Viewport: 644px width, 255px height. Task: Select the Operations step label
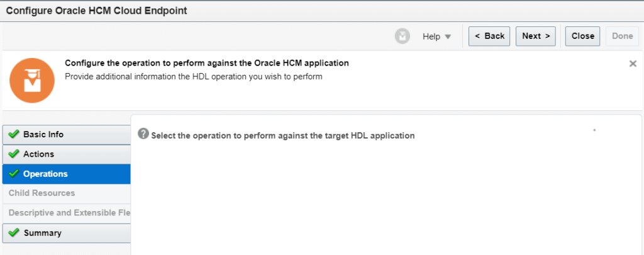point(45,174)
